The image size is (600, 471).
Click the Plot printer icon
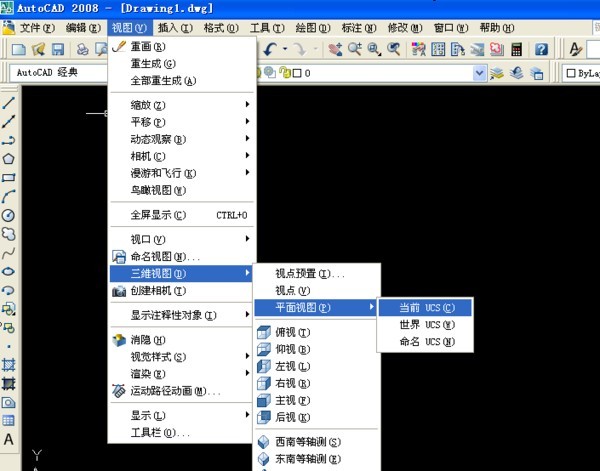coord(83,49)
